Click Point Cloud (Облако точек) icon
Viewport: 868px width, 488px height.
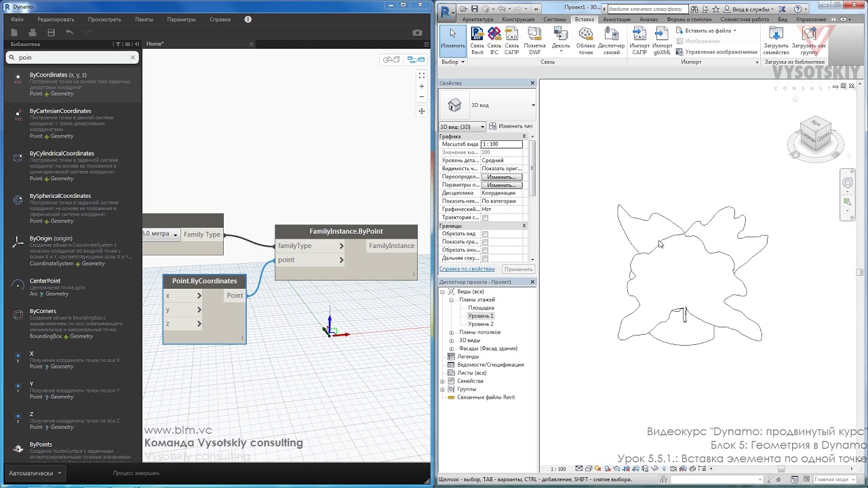pos(585,34)
